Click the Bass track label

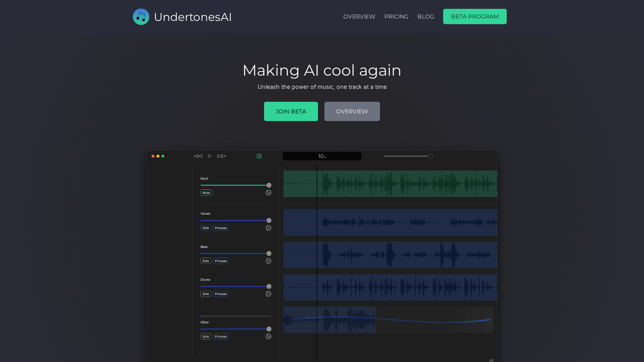204,247
